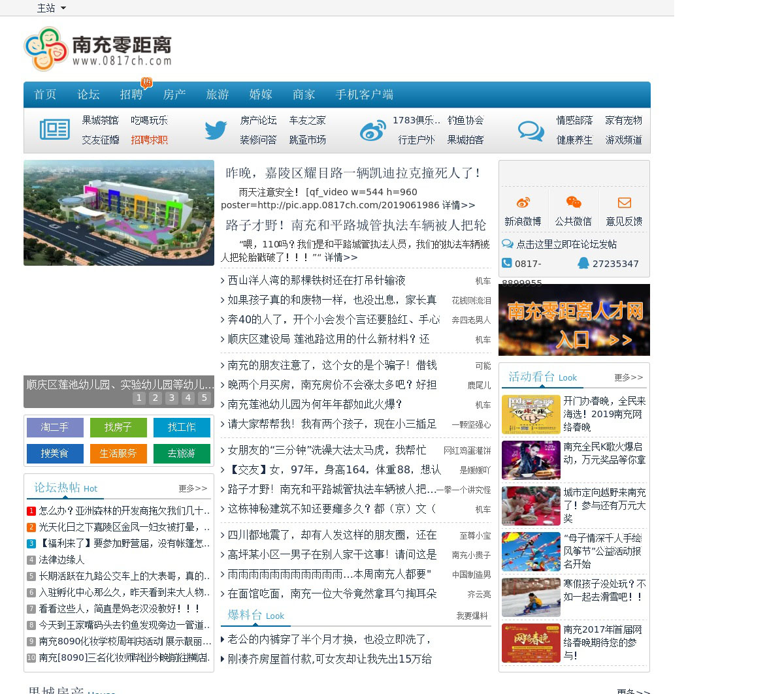Click the chat bubbles icon near 情感部落
The width and height of the screenshot is (784, 694).
[531, 131]
